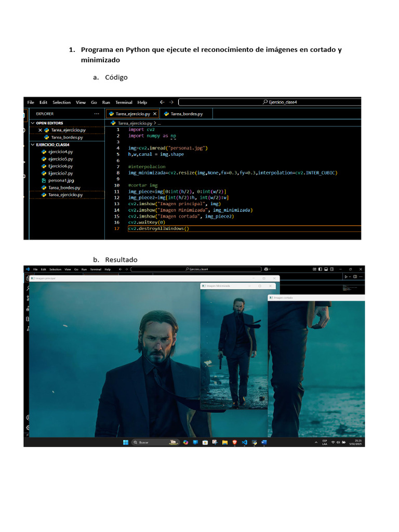Click the Buscar taskbar search box
The width and height of the screenshot is (399, 532).
click(x=156, y=442)
